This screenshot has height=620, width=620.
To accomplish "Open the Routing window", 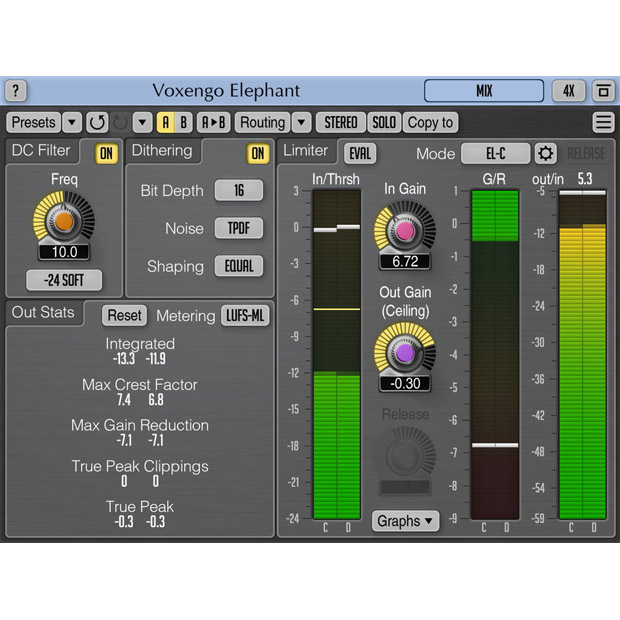I will (x=263, y=122).
